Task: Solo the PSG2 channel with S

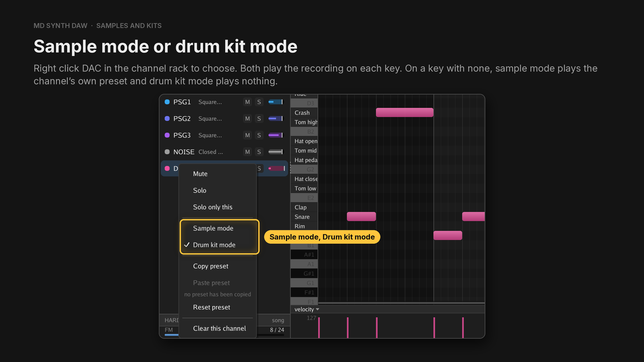Action: [x=259, y=119]
